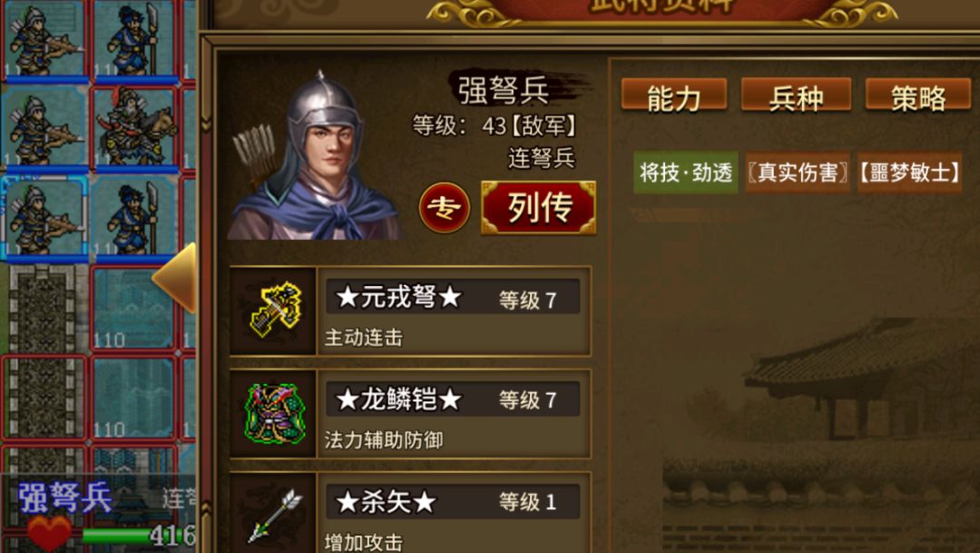
Task: Click the 噩梦敏士 trait tag
Action: 909,172
